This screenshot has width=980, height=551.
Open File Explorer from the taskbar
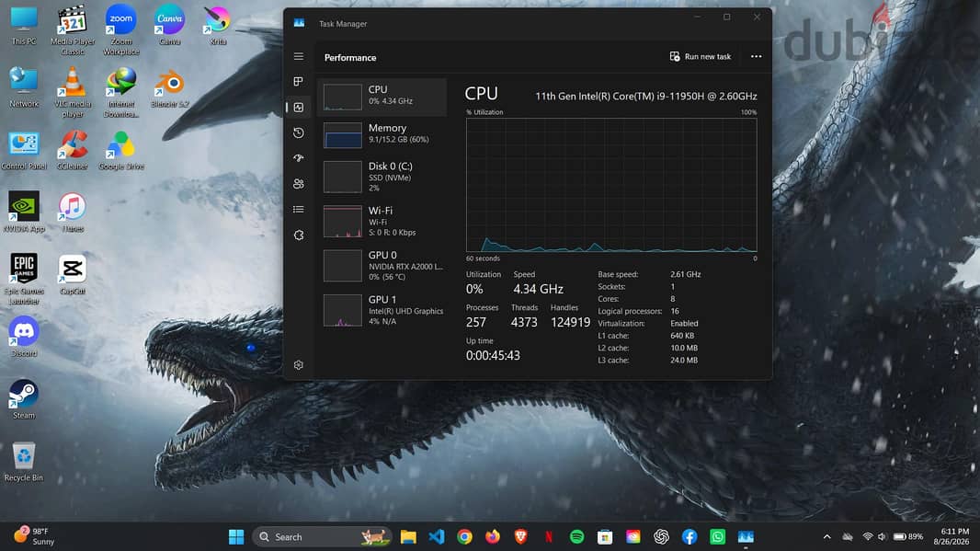click(408, 536)
